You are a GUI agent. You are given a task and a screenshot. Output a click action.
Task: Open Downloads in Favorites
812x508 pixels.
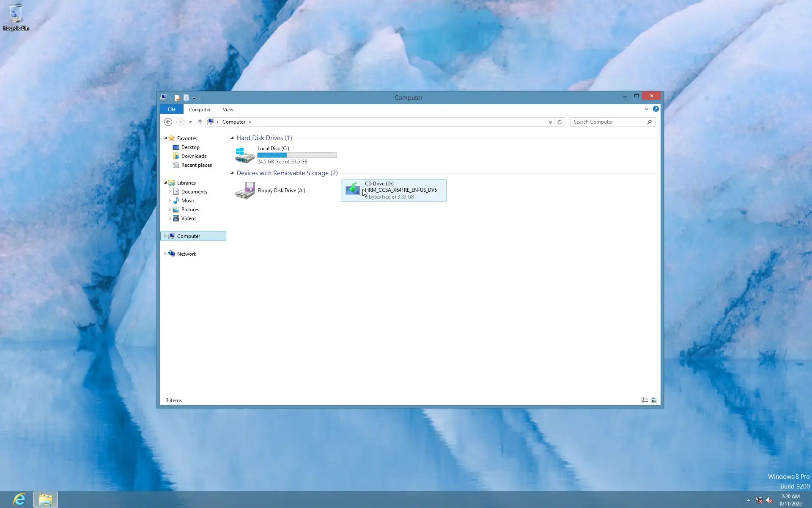click(x=194, y=156)
